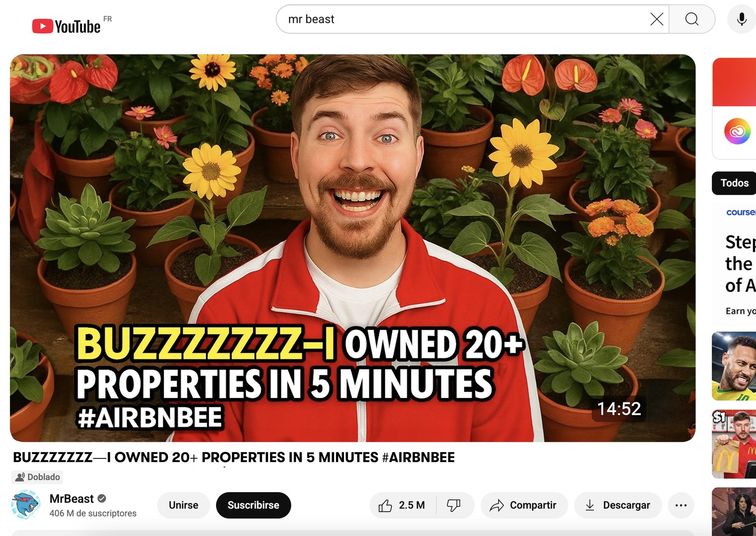Open Neymar video thumbnail in sidebar

tap(734, 366)
